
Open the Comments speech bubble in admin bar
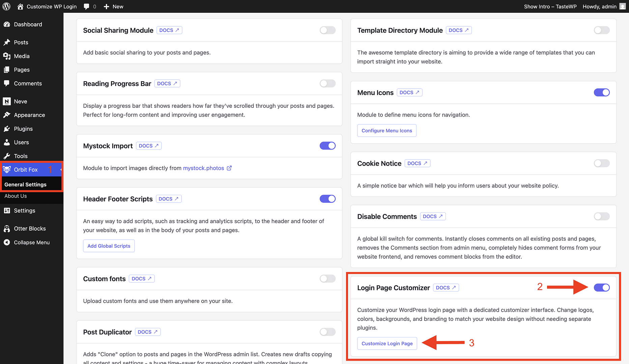[x=86, y=6]
